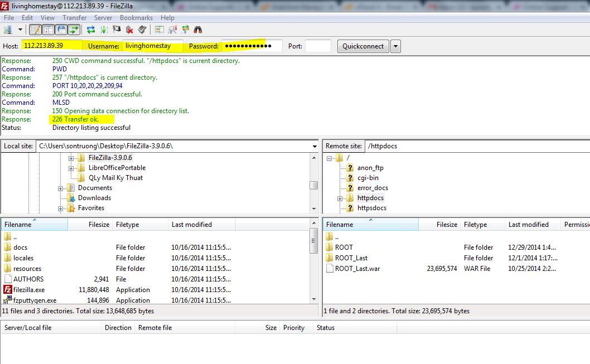Open the Edit menu
Screen dimensions: 590x364
pyautogui.click(x=27, y=18)
